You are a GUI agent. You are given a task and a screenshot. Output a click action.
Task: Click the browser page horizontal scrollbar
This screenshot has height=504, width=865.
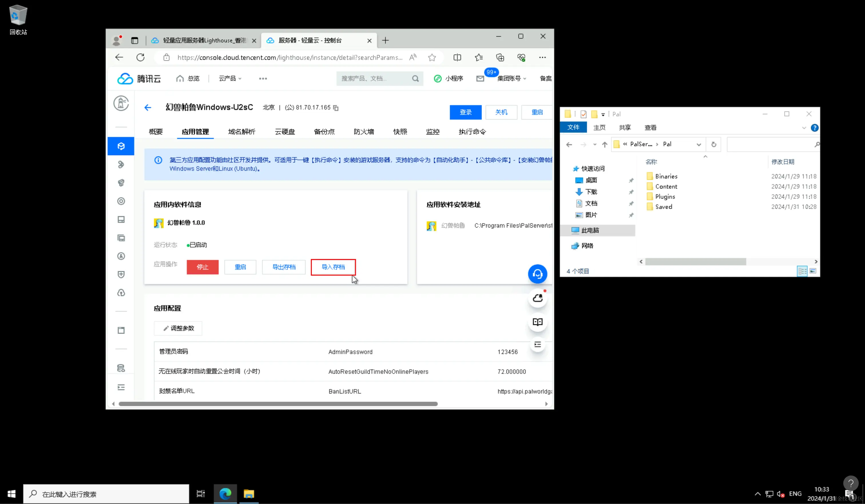278,404
